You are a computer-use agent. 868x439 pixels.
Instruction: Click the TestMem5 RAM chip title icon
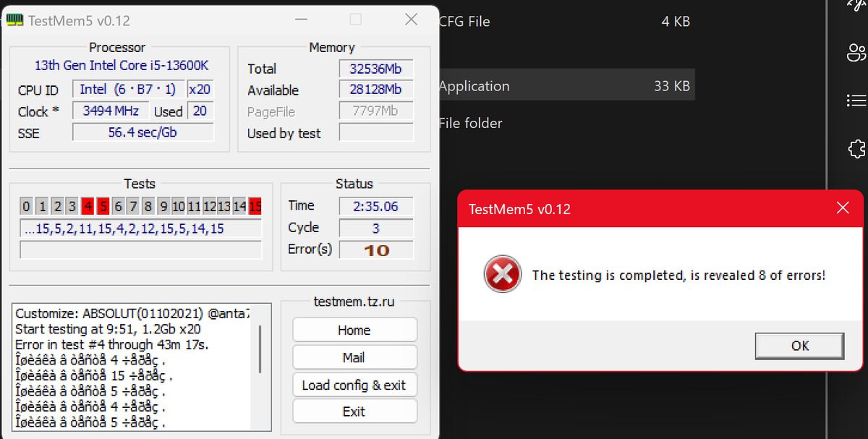click(x=14, y=20)
